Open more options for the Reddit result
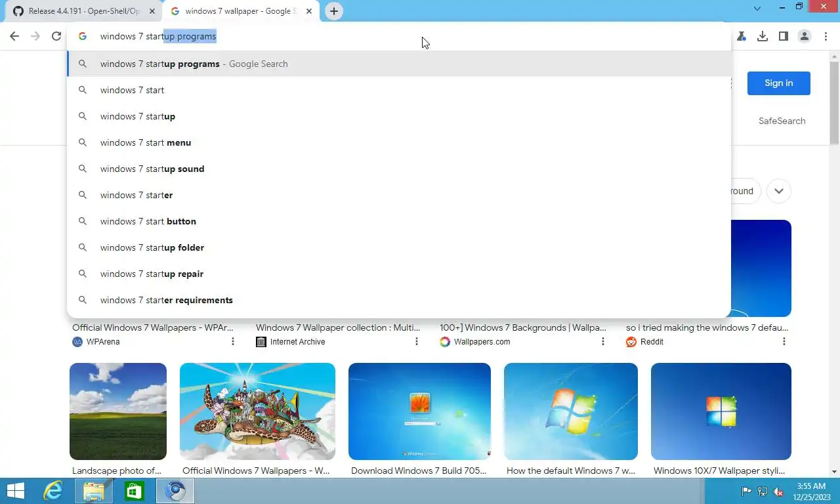840x504 pixels. [784, 341]
